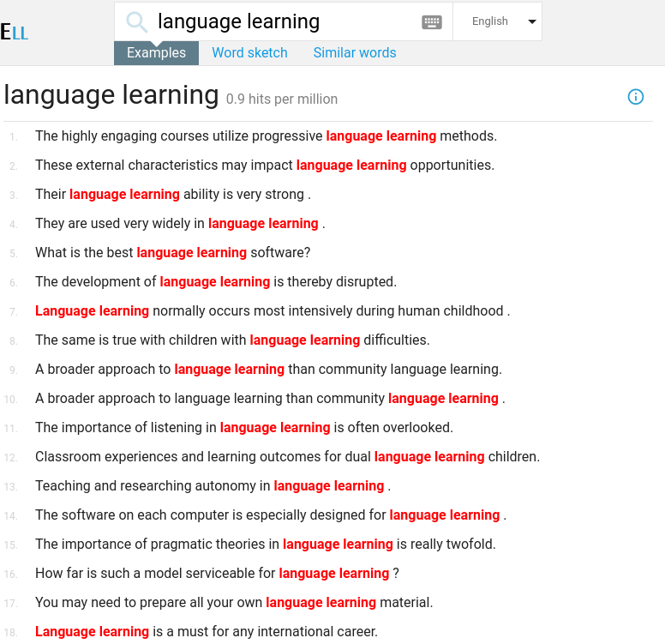665x644 pixels.
Task: Click the search field containing 'language learning'
Action: (283, 21)
